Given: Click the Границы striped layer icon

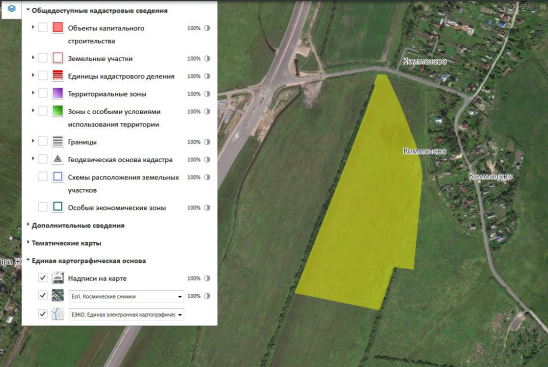Looking at the screenshot, I should (58, 141).
